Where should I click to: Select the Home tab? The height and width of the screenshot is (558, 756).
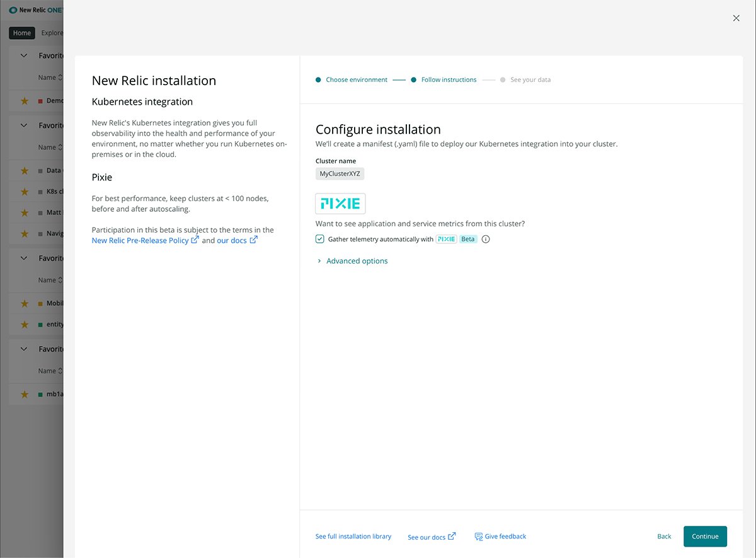click(21, 32)
